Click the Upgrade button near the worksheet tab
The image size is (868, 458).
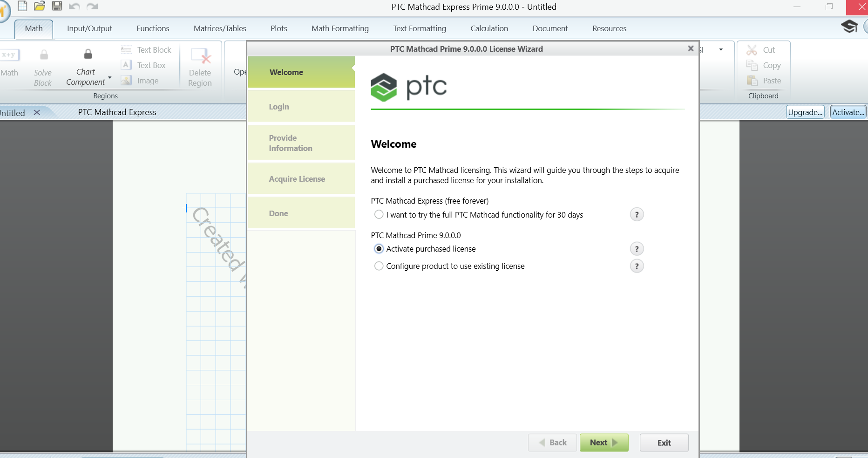click(805, 112)
